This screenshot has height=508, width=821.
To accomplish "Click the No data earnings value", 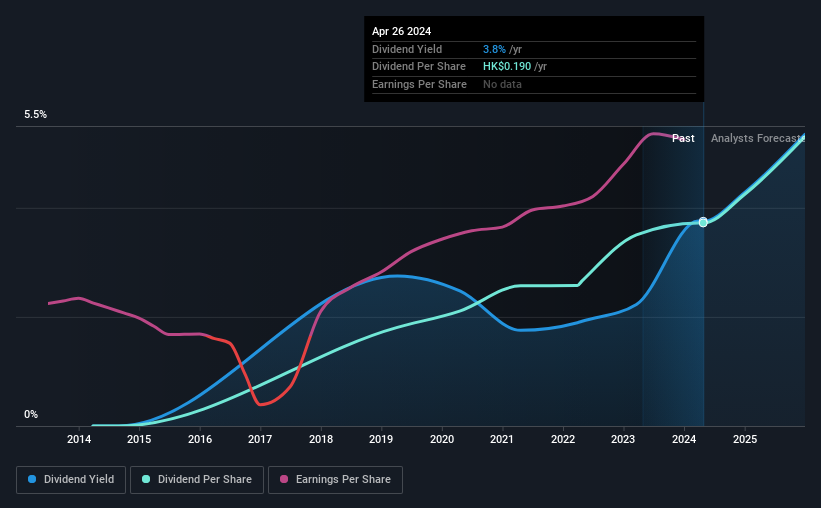I will (x=502, y=84).
